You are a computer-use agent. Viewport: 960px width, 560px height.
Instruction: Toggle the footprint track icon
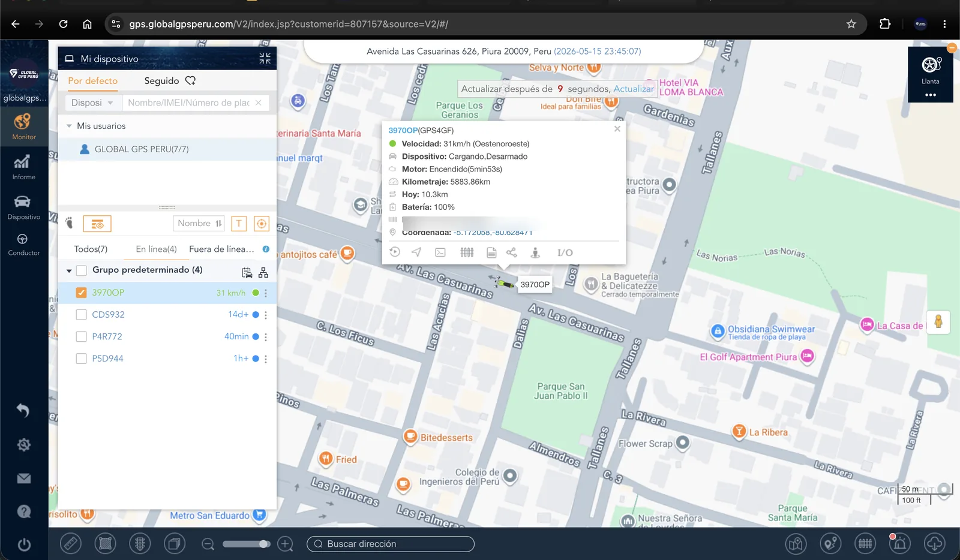point(70,223)
